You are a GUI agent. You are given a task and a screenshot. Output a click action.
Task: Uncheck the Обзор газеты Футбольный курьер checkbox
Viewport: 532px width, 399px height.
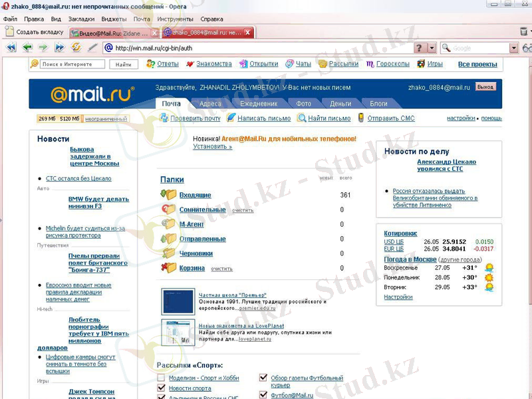(264, 378)
